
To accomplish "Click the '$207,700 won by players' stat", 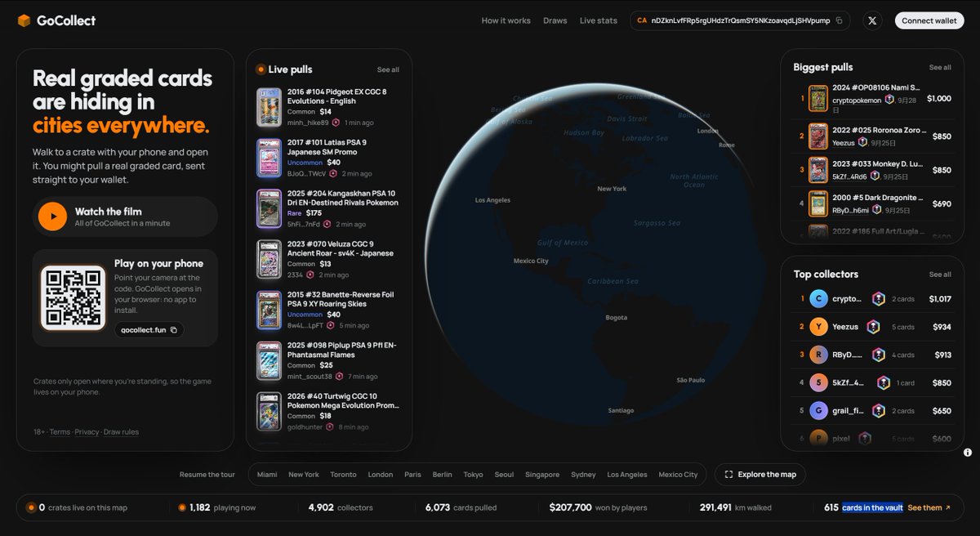I will tap(598, 507).
